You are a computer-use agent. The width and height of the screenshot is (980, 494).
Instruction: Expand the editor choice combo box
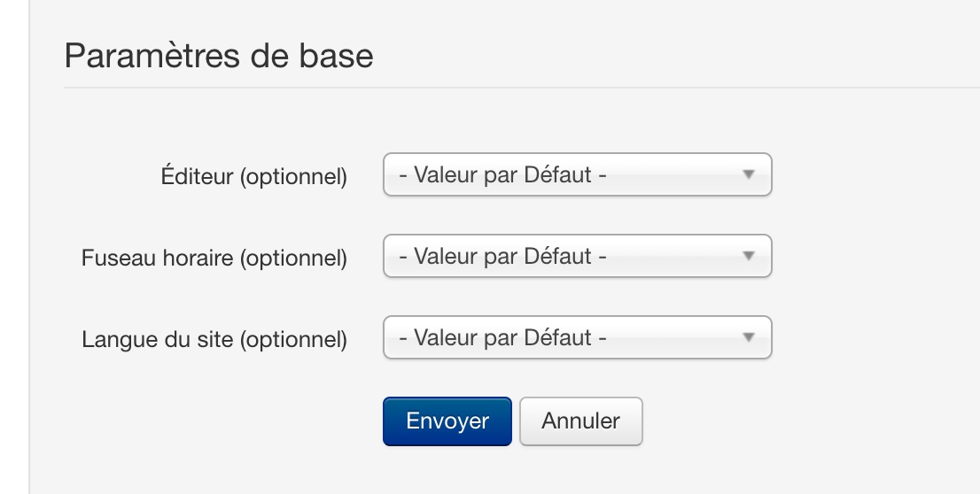pos(577,174)
